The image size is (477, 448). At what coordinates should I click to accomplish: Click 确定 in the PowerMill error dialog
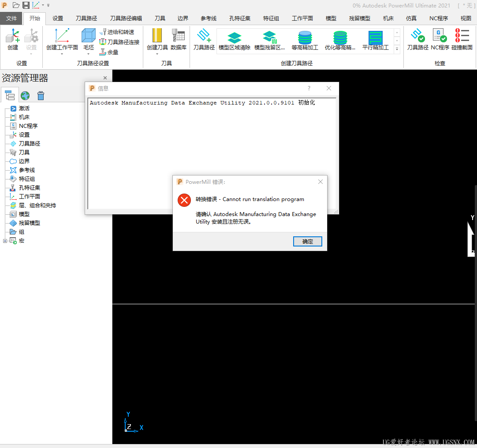tap(307, 241)
